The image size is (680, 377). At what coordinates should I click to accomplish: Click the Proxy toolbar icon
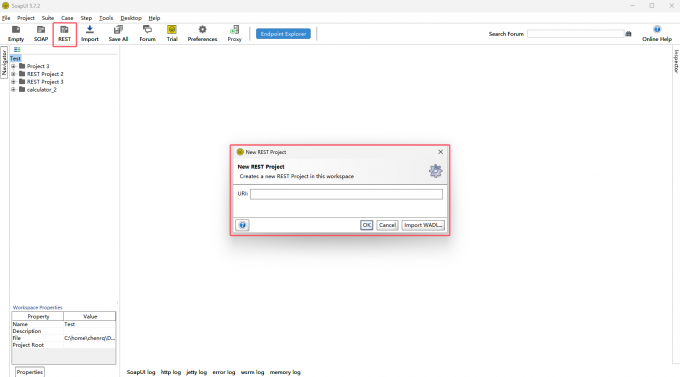tap(235, 33)
